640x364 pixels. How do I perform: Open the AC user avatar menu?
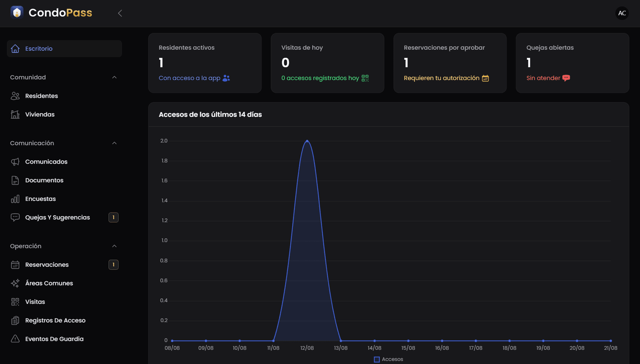click(x=622, y=13)
